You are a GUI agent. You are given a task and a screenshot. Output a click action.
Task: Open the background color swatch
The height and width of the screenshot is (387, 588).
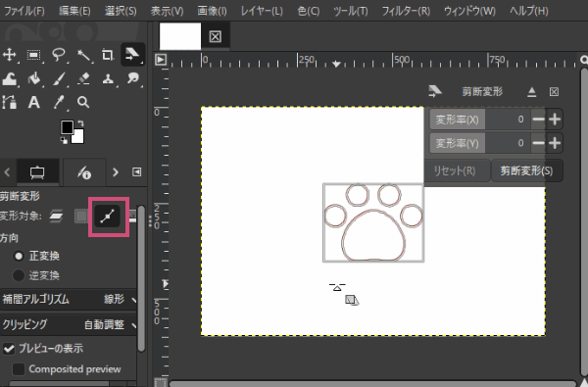pyautogui.click(x=77, y=137)
